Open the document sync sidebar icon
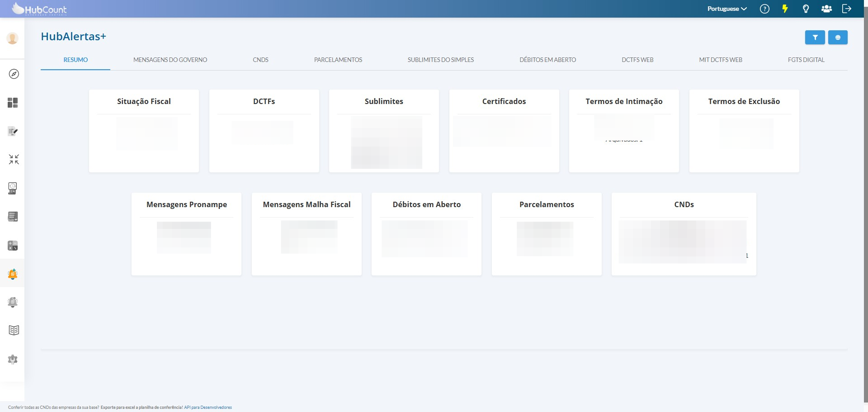This screenshot has width=868, height=412. tap(13, 188)
